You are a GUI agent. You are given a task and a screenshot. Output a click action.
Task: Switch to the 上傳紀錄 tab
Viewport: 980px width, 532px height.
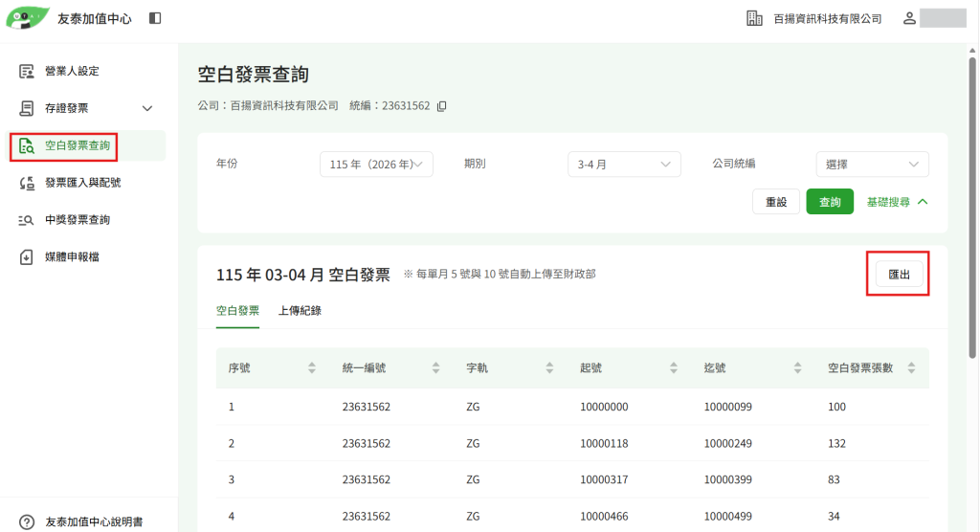(300, 311)
